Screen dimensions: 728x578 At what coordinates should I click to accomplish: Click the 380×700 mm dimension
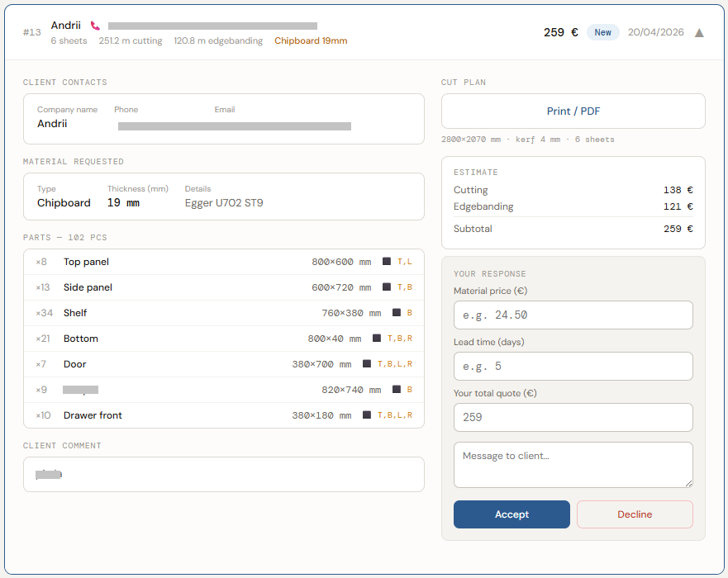[x=321, y=364]
